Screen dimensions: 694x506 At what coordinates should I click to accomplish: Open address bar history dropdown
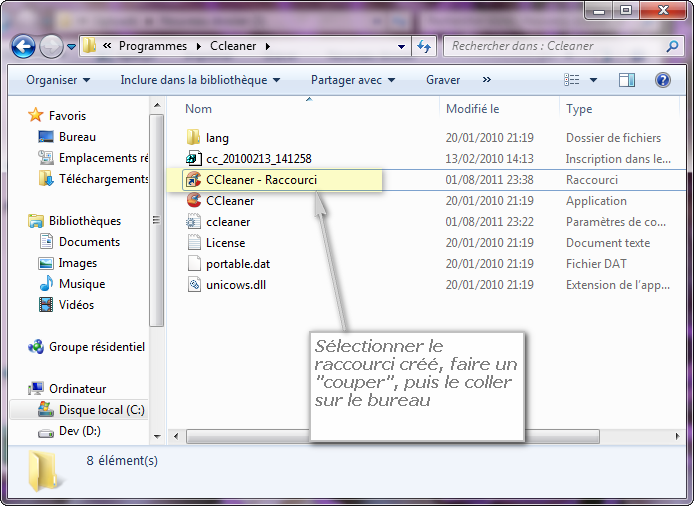(401, 46)
